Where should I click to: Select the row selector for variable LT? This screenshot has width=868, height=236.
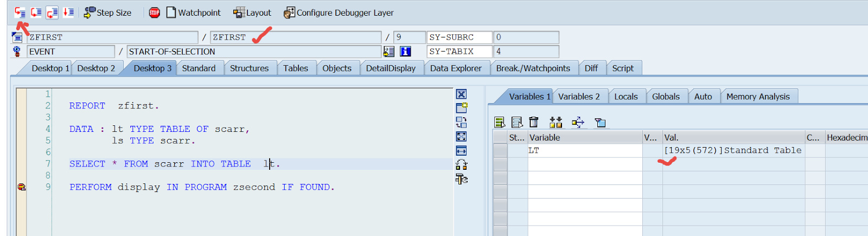[x=500, y=151]
